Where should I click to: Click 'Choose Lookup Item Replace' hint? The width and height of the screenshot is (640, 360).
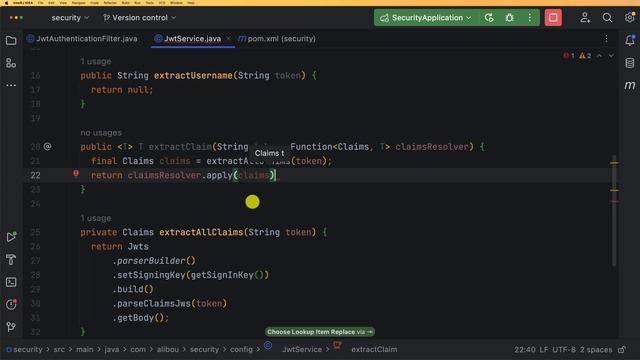click(320, 332)
